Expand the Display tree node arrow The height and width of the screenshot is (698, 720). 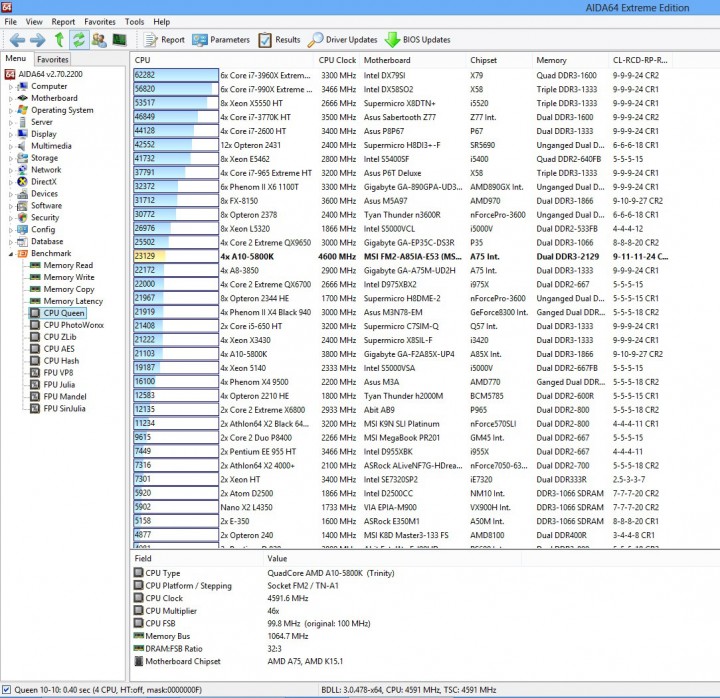[x=11, y=134]
